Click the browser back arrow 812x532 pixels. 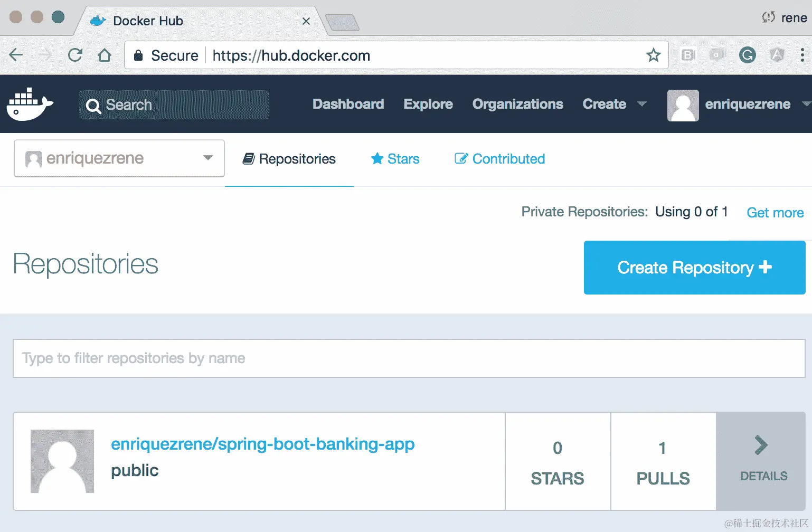coord(16,55)
